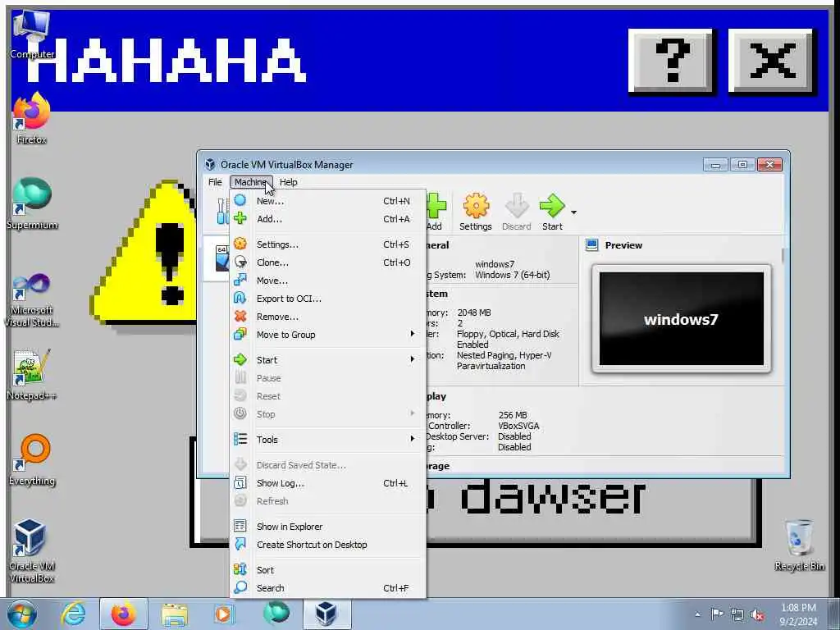Click the Create Shortcut on Desktop icon
Screen dimensions: 840x630
[240, 544]
